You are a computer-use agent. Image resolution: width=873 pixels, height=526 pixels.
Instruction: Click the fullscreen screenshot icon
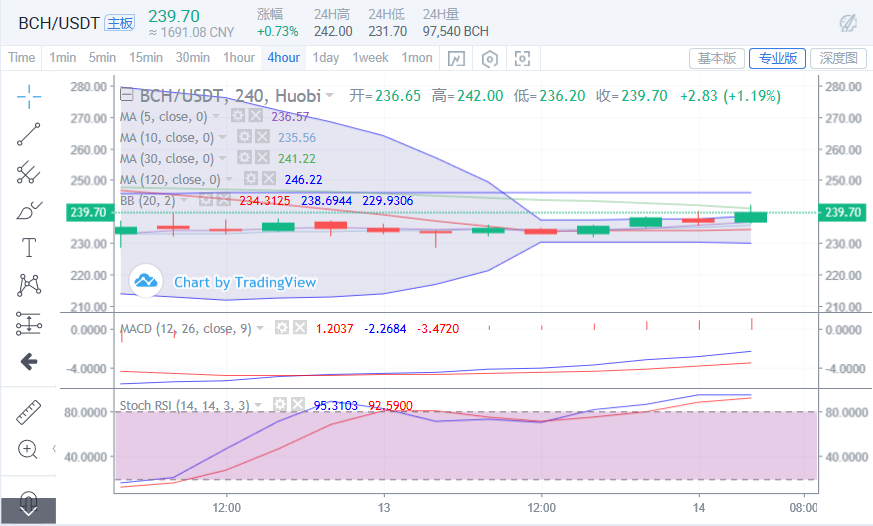[x=522, y=58]
